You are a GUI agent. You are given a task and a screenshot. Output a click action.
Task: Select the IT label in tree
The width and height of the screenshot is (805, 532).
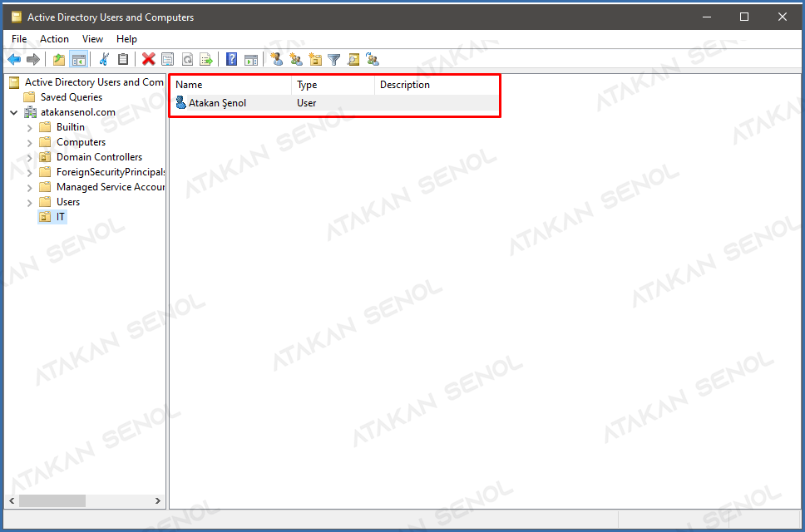[61, 217]
